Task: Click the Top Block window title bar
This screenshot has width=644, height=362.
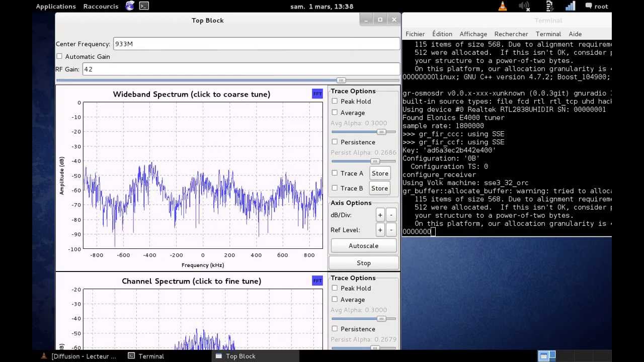Action: click(207, 20)
